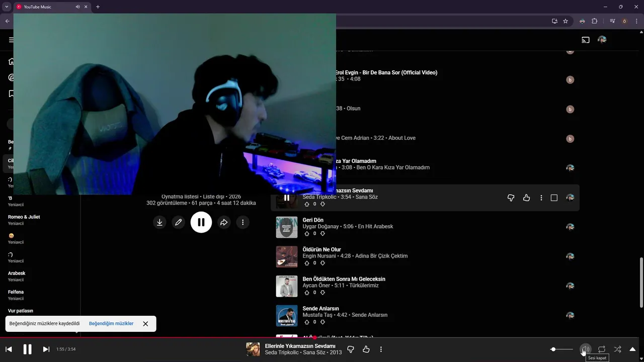This screenshot has width=644, height=362.
Task: Open the browser extensions puzzle icon
Action: tap(594, 21)
